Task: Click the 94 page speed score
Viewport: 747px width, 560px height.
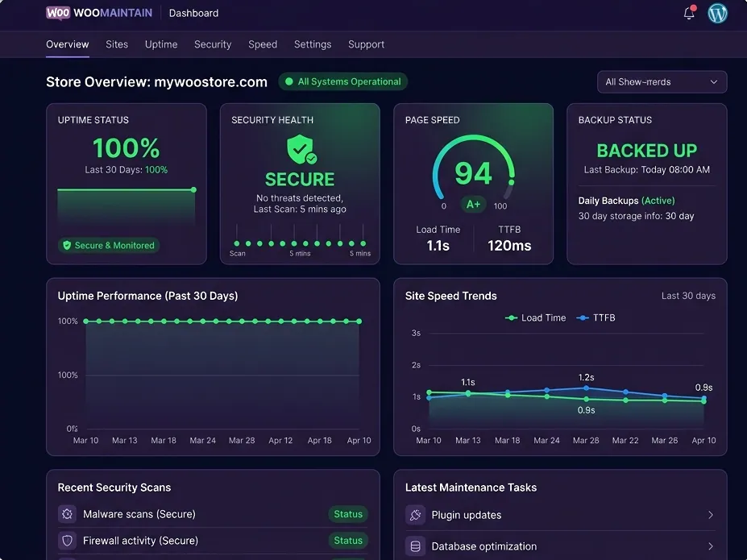Action: (473, 172)
